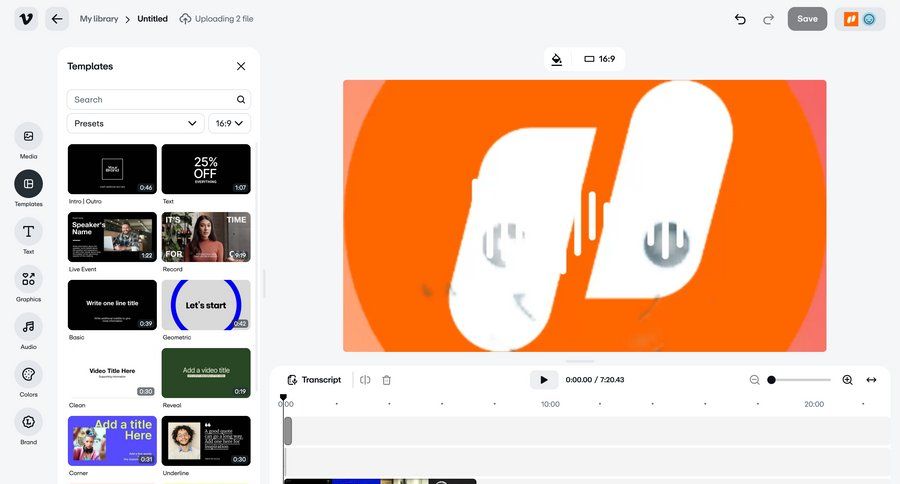This screenshot has height=484, width=900.
Task: Open the Transcript panel
Action: (314, 380)
